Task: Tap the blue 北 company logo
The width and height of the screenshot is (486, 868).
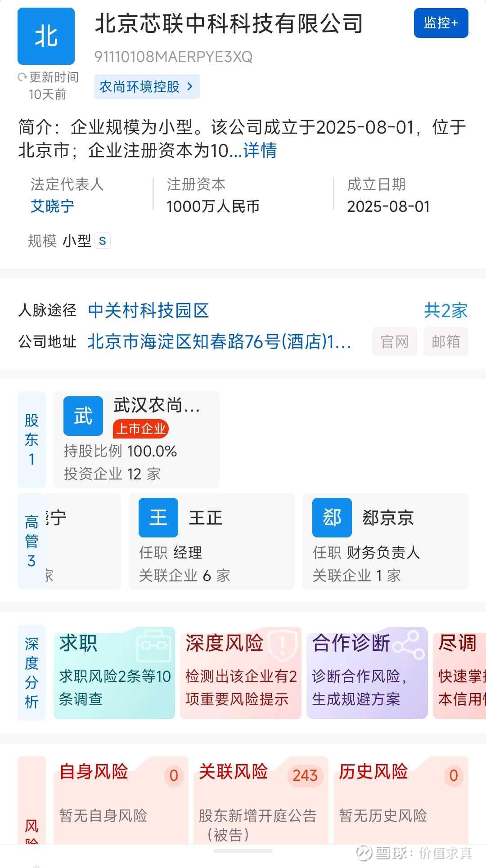Action: click(46, 36)
